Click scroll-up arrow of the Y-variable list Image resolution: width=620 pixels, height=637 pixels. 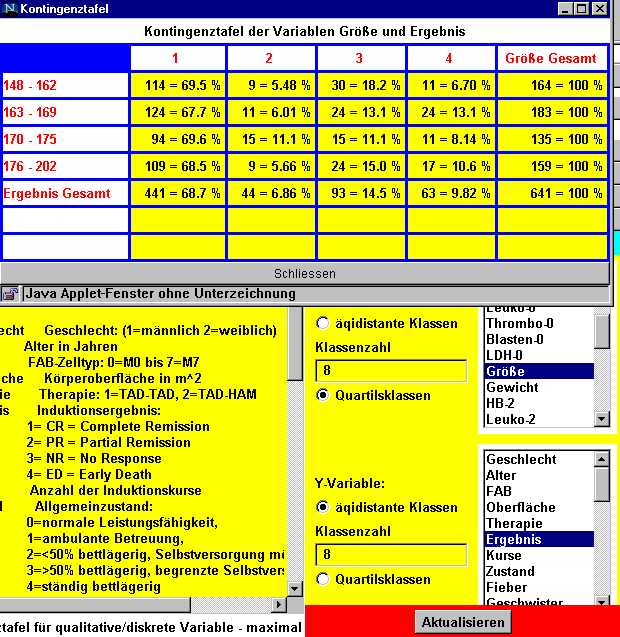601,459
